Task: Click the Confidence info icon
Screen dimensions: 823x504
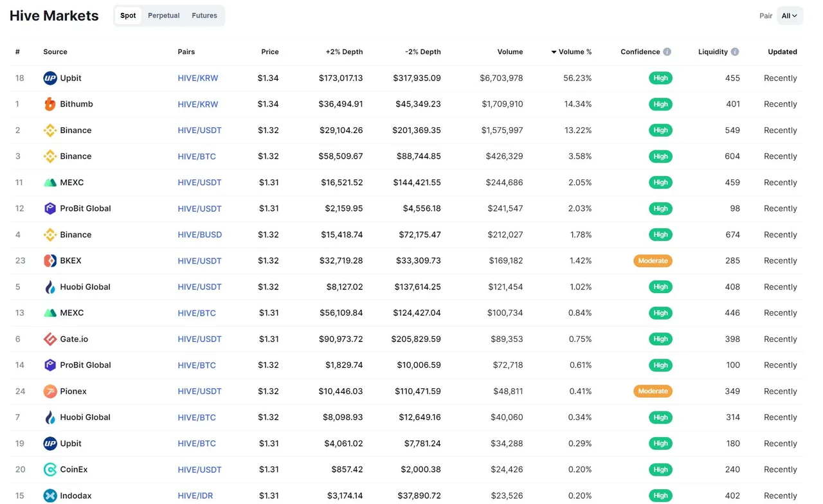Action: pyautogui.click(x=667, y=51)
